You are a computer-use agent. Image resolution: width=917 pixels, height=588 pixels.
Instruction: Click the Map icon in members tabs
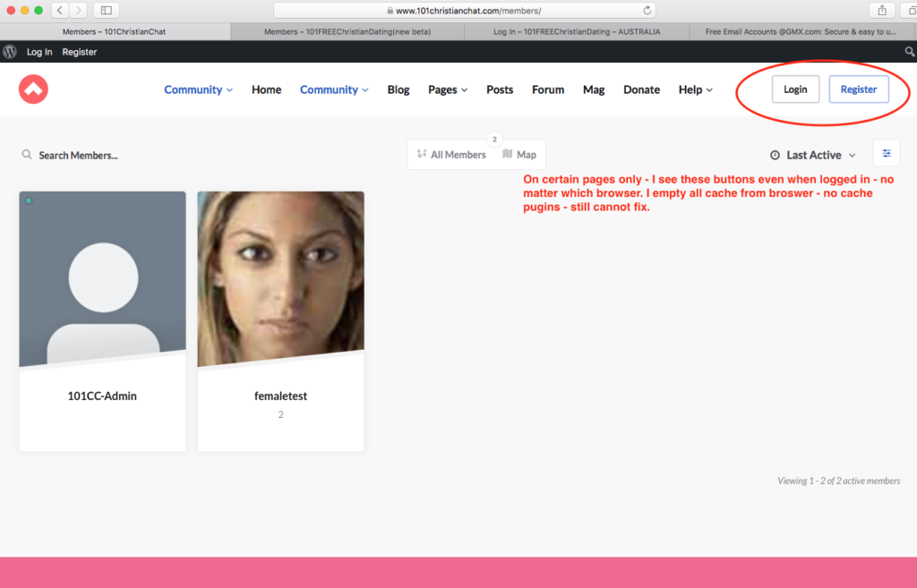tap(507, 154)
